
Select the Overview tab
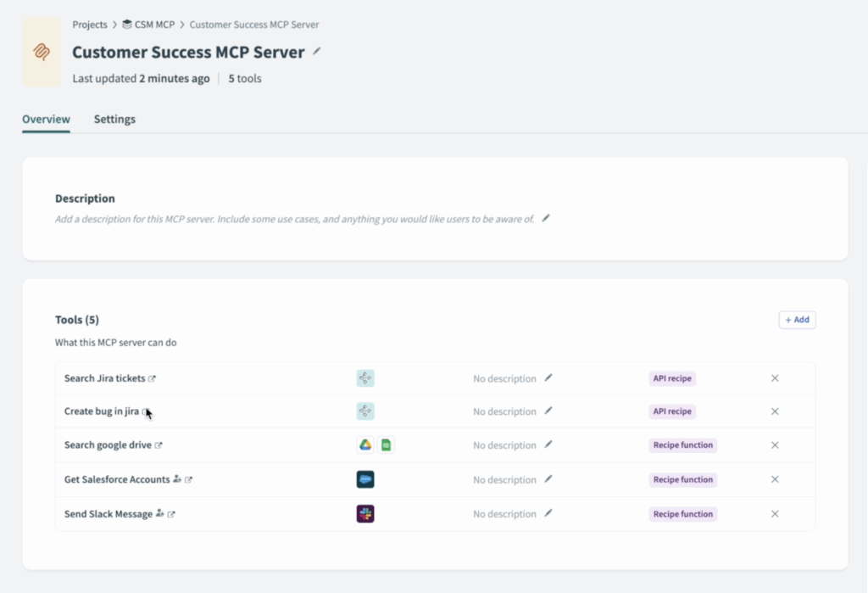pyautogui.click(x=46, y=120)
